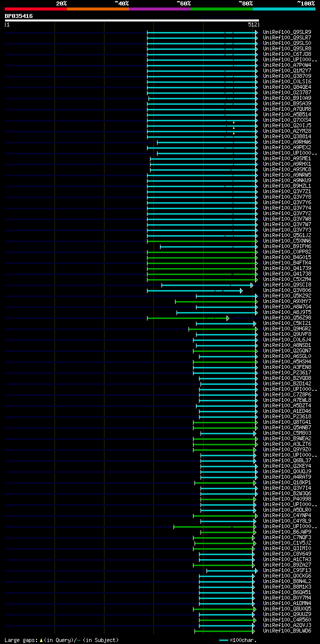Viewport: 320px width, 644px height.
Task: Click UniRef100_A9SME1 label
Action: 287,158
